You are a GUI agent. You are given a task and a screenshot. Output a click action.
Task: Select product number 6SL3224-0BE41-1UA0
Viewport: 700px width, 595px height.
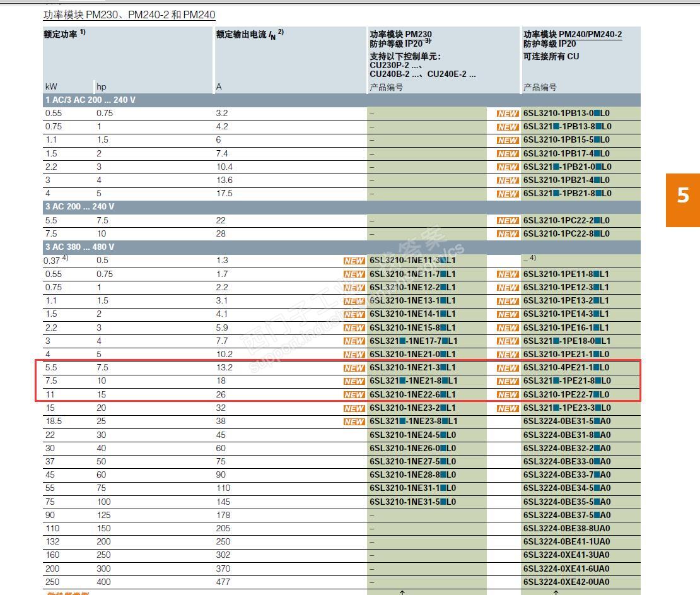tap(567, 542)
